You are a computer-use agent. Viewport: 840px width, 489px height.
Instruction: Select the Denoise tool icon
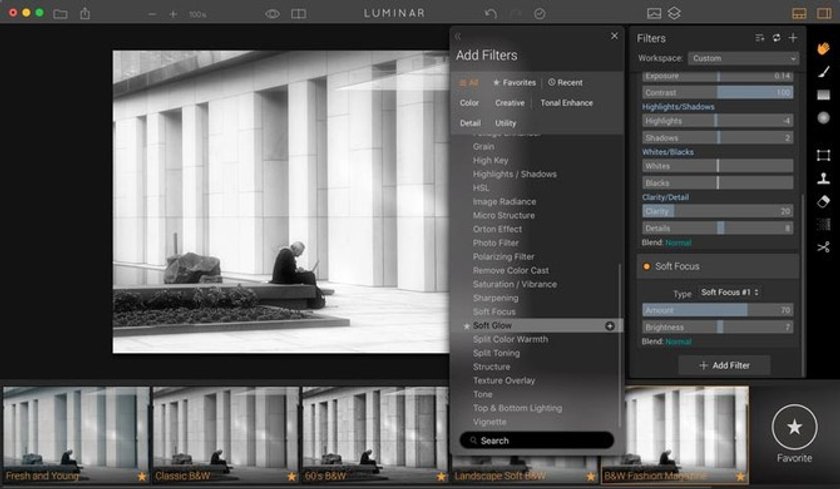823,224
